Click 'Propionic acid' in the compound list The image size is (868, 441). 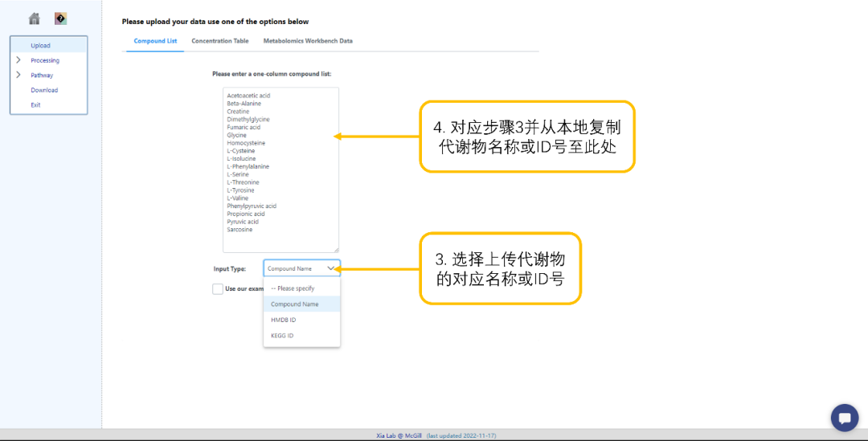pos(246,214)
